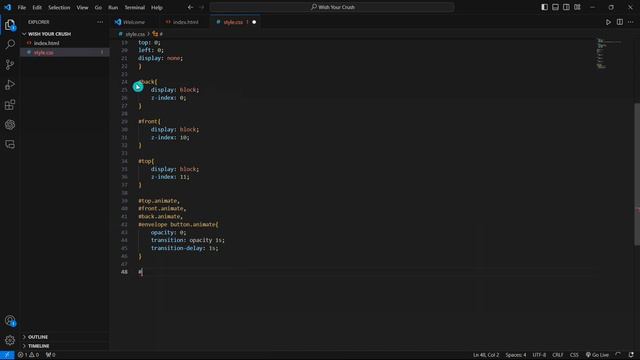Screen dimensions: 640x360
Task: Collapse the WISH YOUR CRUSH folder
Action: tap(49, 34)
